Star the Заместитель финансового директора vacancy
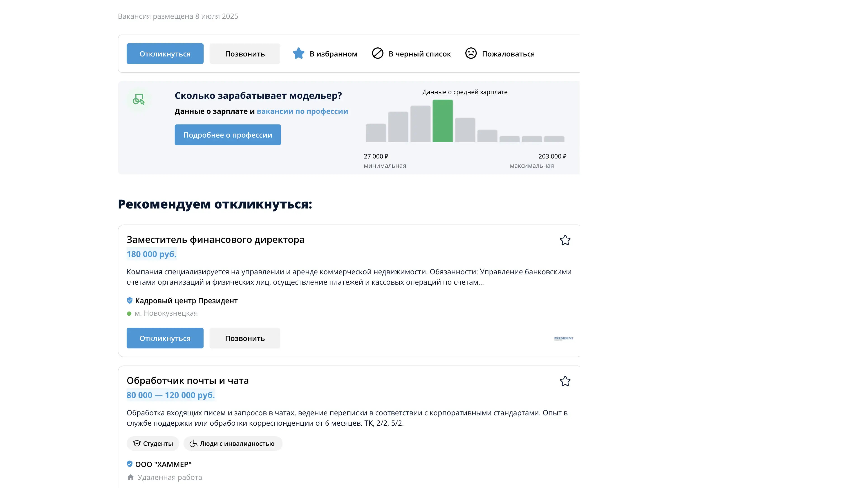This screenshot has height=488, width=868. click(x=565, y=240)
